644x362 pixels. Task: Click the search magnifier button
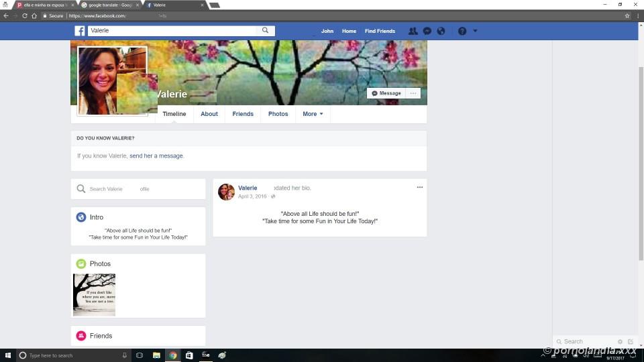pos(266,31)
